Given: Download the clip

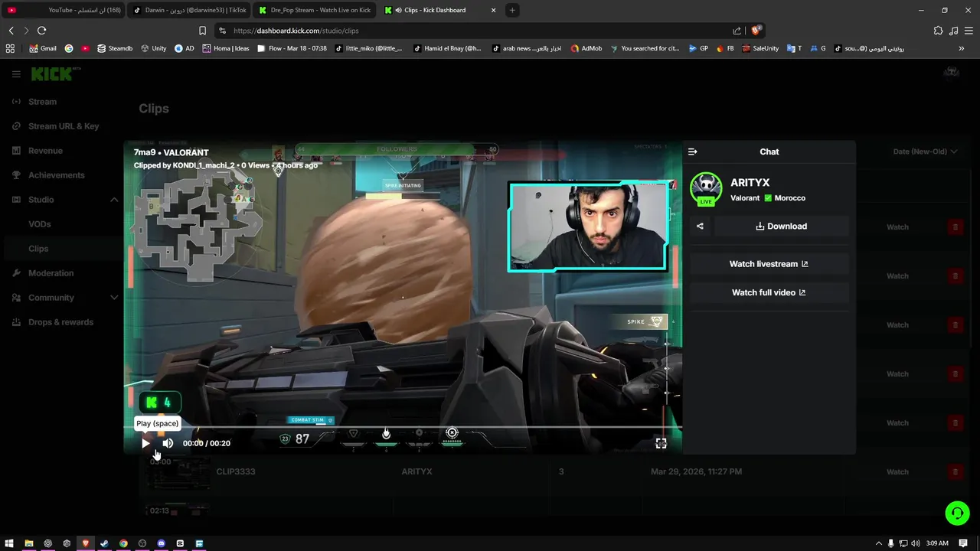Looking at the screenshot, I should click(x=782, y=226).
